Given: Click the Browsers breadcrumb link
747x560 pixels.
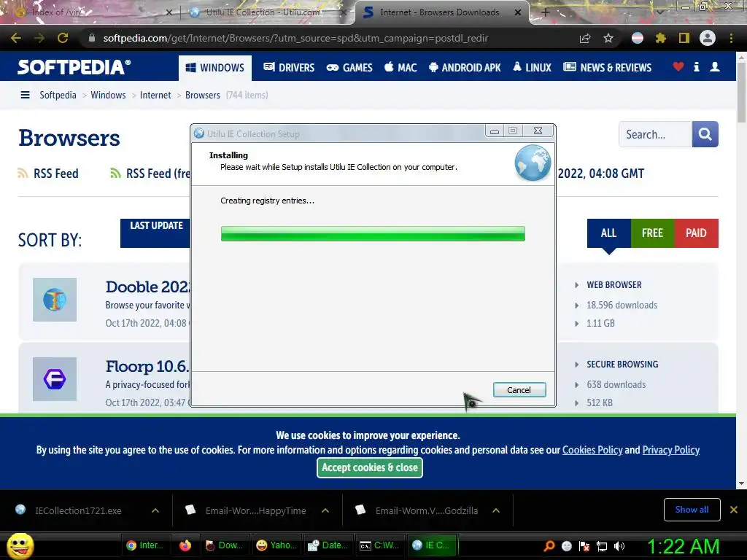Looking at the screenshot, I should [203, 95].
